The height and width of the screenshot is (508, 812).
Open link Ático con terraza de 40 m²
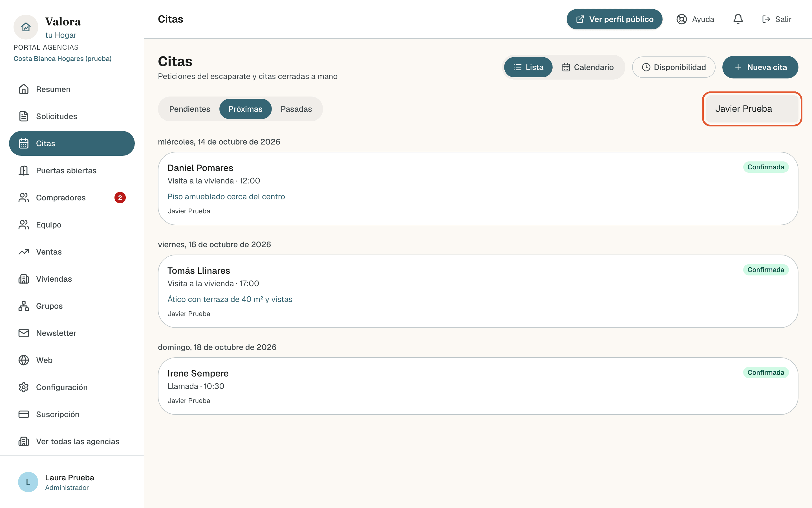point(230,299)
